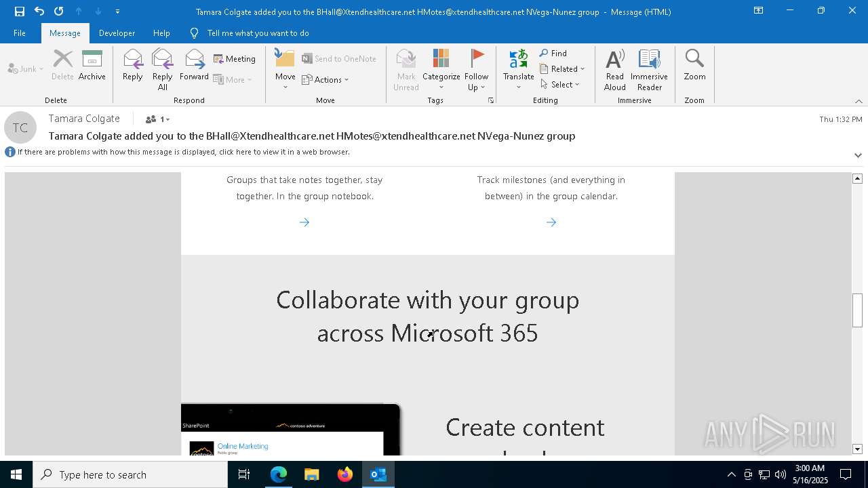Click Reply All
The height and width of the screenshot is (488, 868).
pyautogui.click(x=163, y=70)
